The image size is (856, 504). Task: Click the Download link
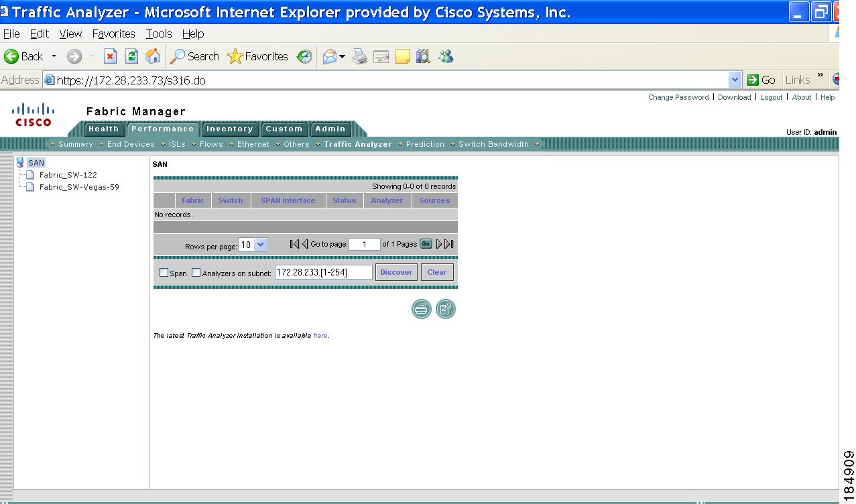[x=735, y=97]
